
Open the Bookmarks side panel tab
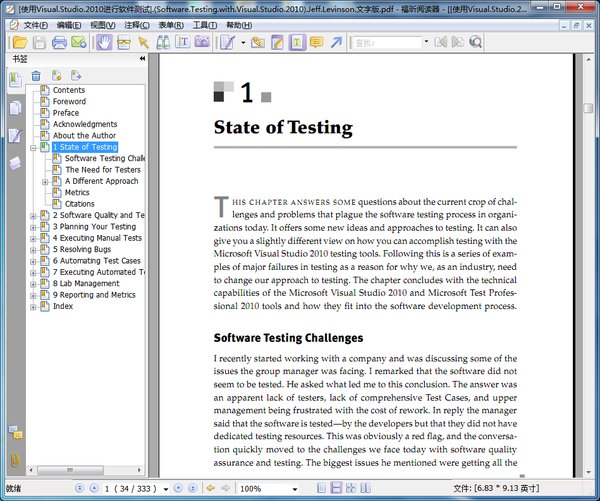point(15,80)
